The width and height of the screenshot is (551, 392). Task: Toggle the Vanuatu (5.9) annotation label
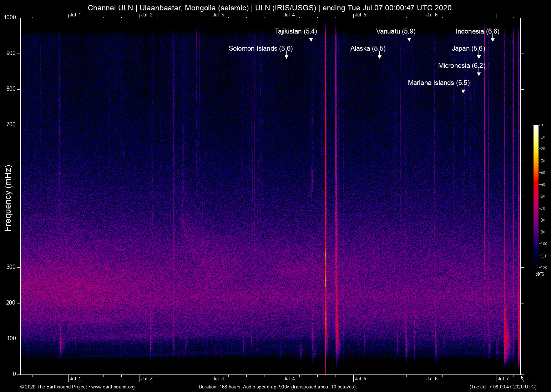click(x=396, y=31)
